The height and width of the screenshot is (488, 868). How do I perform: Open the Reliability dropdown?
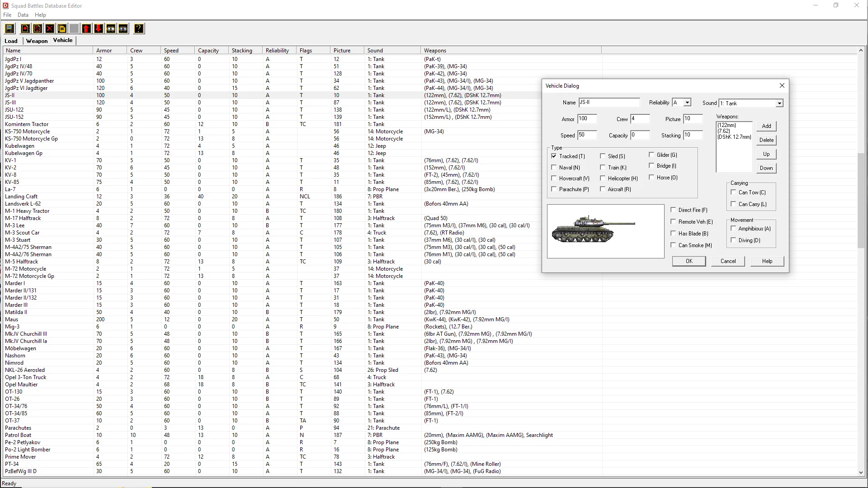(x=687, y=103)
